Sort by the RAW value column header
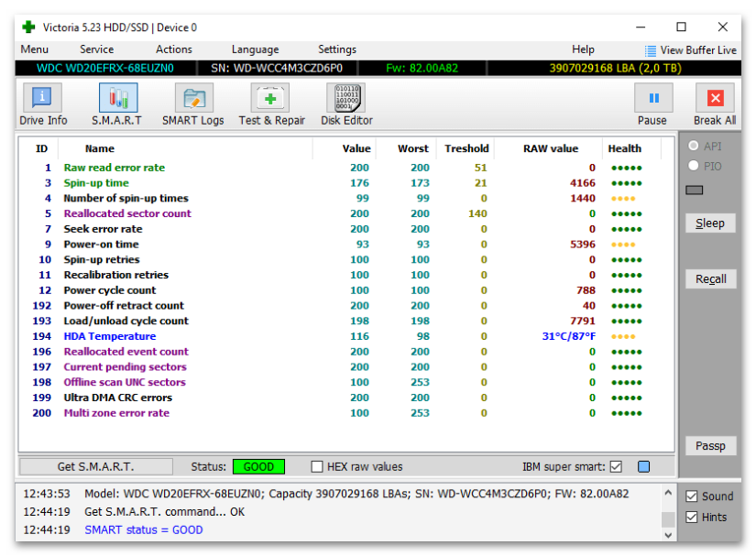756x556 pixels. [x=551, y=148]
